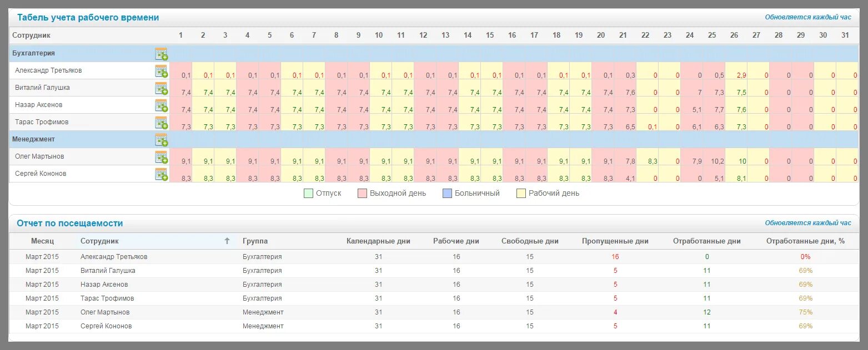The height and width of the screenshot is (350, 868).
Task: Select employee Сергей Кононов in timesheet
Action: click(x=41, y=174)
